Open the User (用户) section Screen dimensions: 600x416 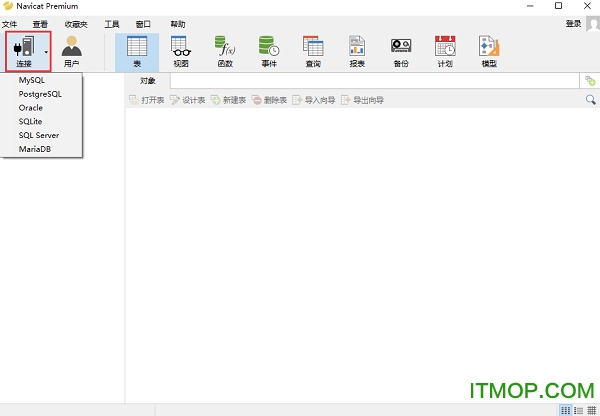[72, 50]
